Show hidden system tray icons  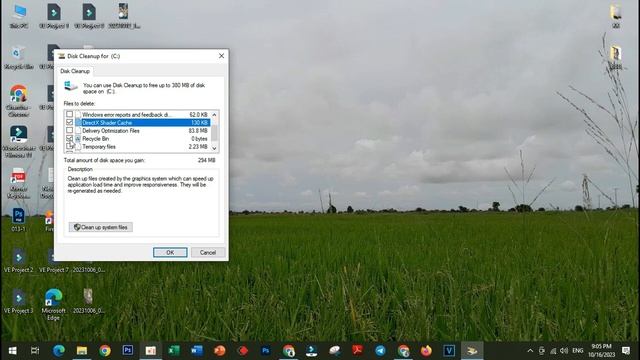coord(530,351)
